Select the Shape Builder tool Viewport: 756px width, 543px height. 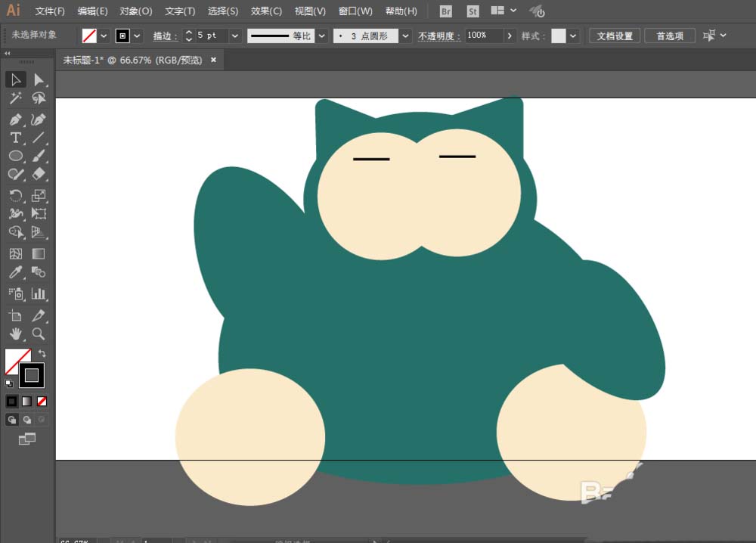click(15, 232)
